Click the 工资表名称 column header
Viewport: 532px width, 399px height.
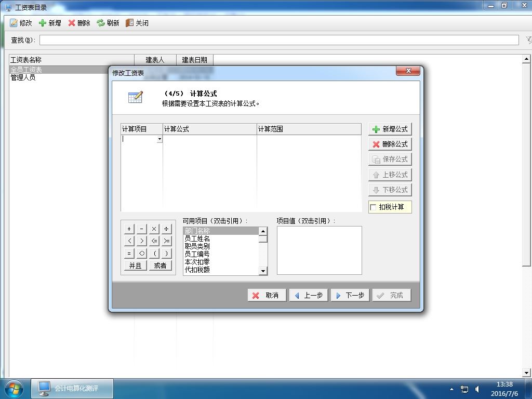point(72,60)
